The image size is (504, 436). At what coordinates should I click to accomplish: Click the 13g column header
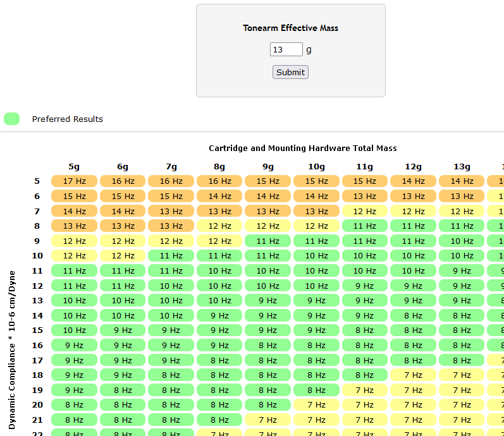[x=462, y=167]
